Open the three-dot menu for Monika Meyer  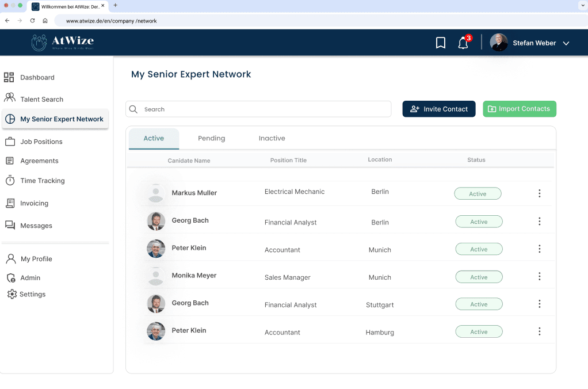(x=540, y=276)
